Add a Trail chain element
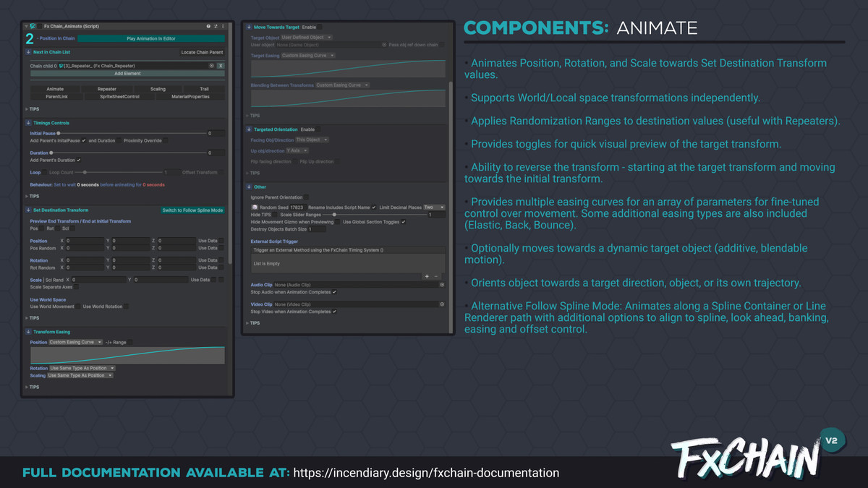 coord(205,89)
